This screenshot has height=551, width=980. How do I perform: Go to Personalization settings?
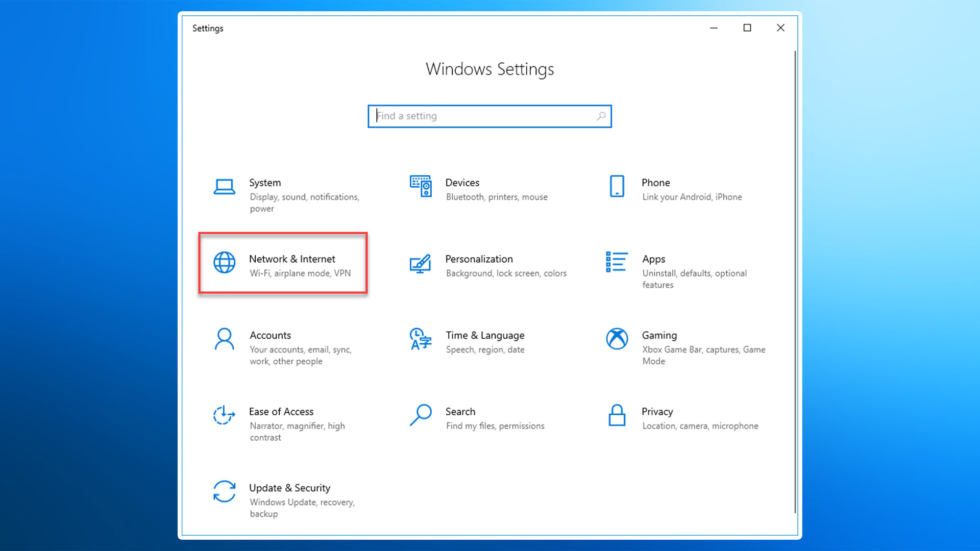click(479, 259)
